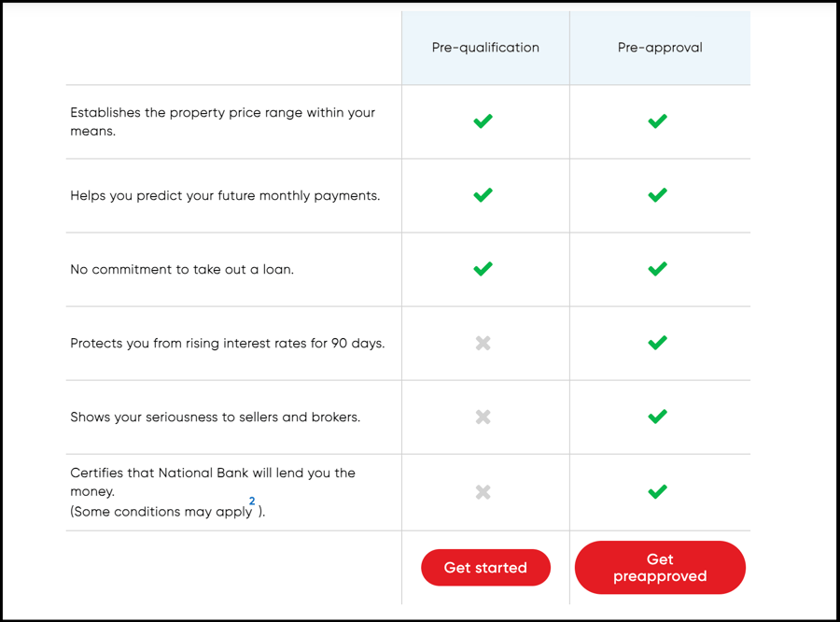This screenshot has width=840, height=622.
Task: Click Pre-approval checkmark for property price range
Action: click(658, 121)
